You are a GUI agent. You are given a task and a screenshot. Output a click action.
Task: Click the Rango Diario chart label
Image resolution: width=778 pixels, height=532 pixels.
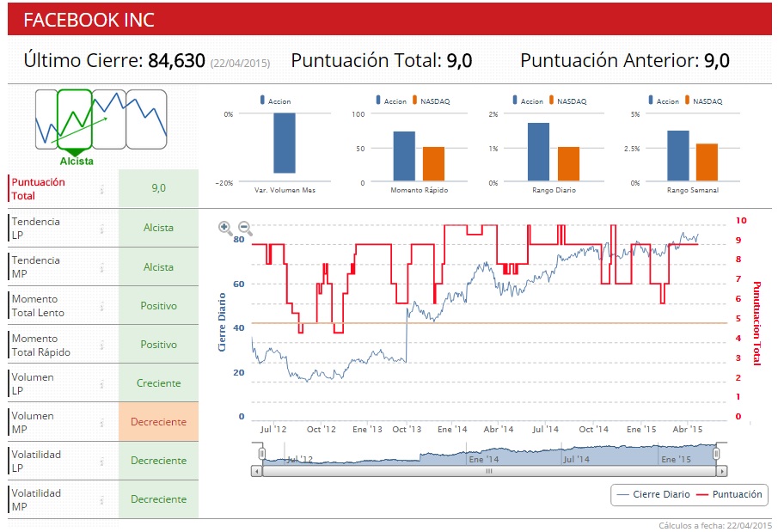point(554,190)
